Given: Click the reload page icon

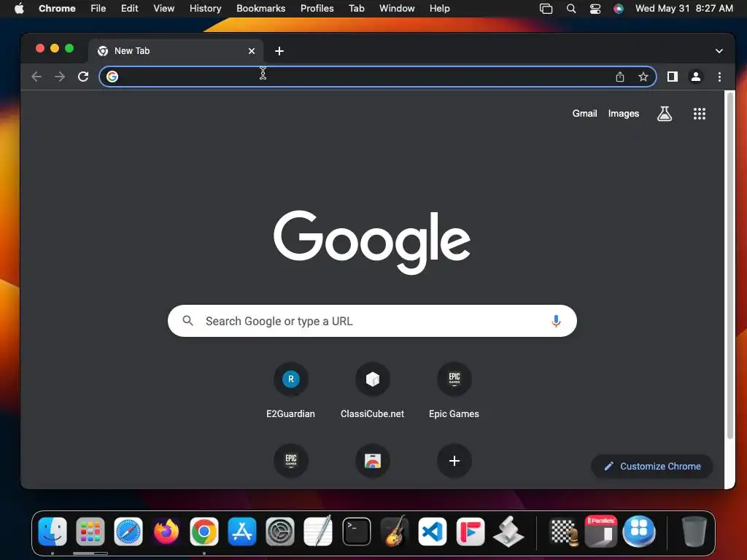Looking at the screenshot, I should [x=83, y=77].
